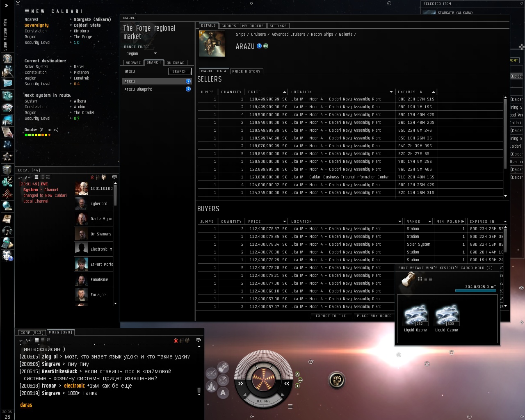This screenshot has width=525, height=420.
Task: Open Sellers Location column dropdown arrow
Action: tap(392, 92)
